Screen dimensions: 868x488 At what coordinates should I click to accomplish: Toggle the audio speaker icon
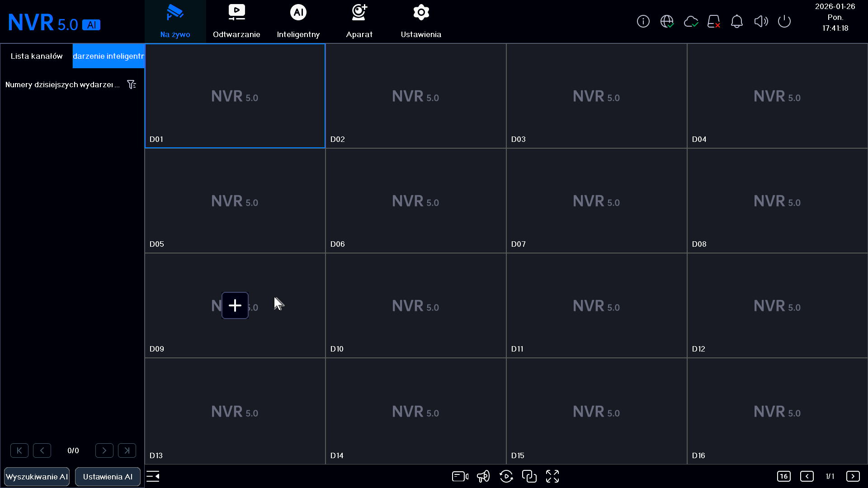click(761, 21)
